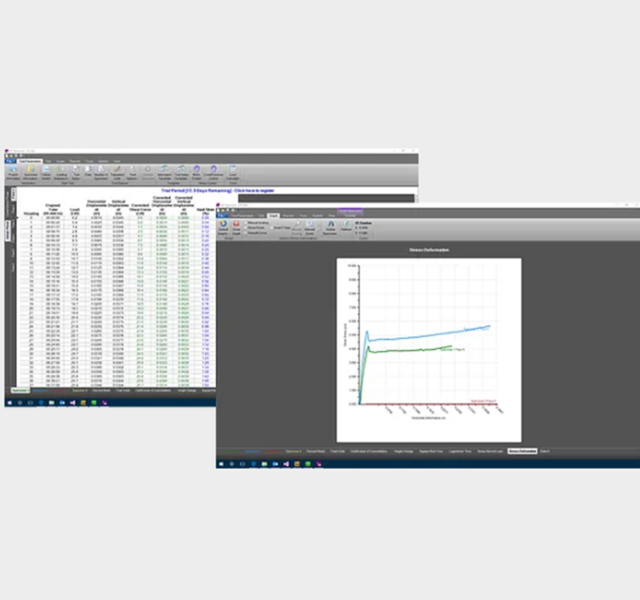This screenshot has width=640, height=600.
Task: Open Project Information in back window ribbon
Action: coord(14,172)
